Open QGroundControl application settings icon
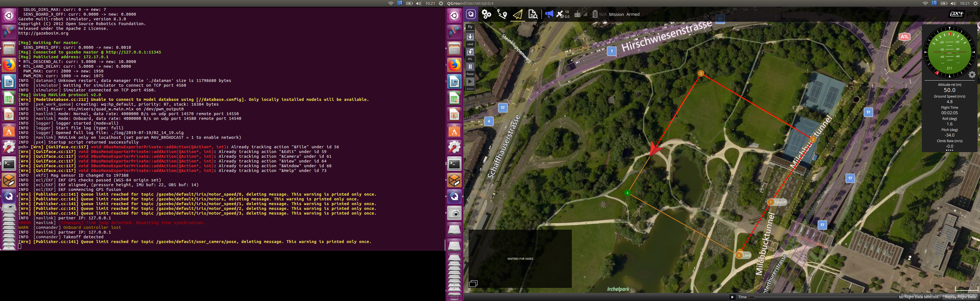This screenshot has width=980, height=301. pyautogui.click(x=471, y=14)
